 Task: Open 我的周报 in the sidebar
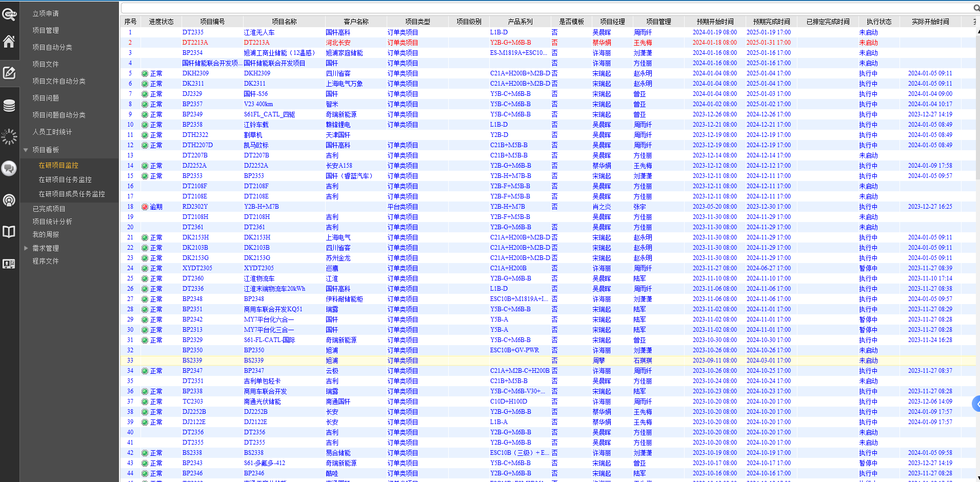46,234
